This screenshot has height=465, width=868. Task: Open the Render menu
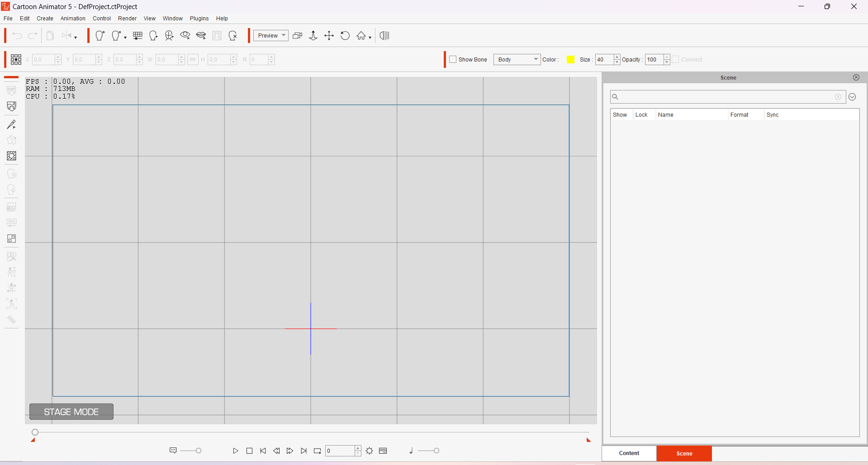(127, 19)
